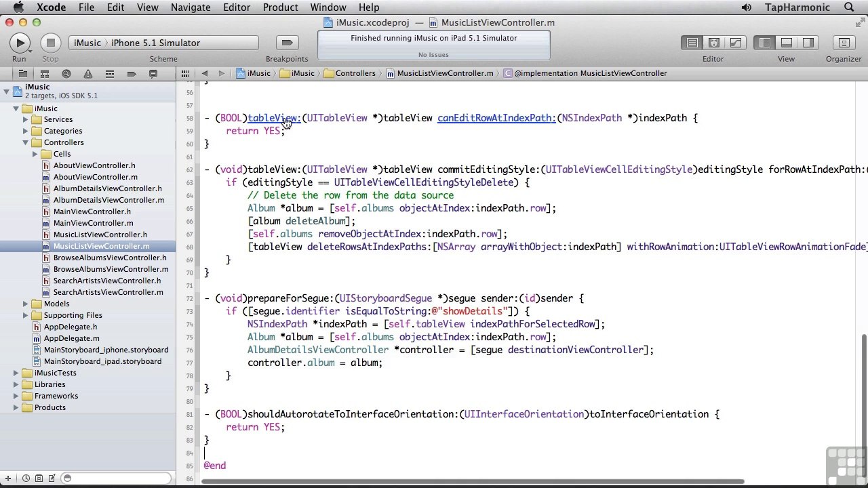Expand the Frameworks group
The width and height of the screenshot is (868, 488).
[x=16, y=396]
